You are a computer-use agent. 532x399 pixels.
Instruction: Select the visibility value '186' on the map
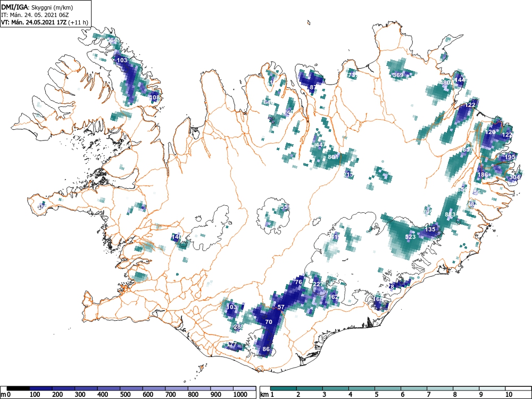coord(483,174)
